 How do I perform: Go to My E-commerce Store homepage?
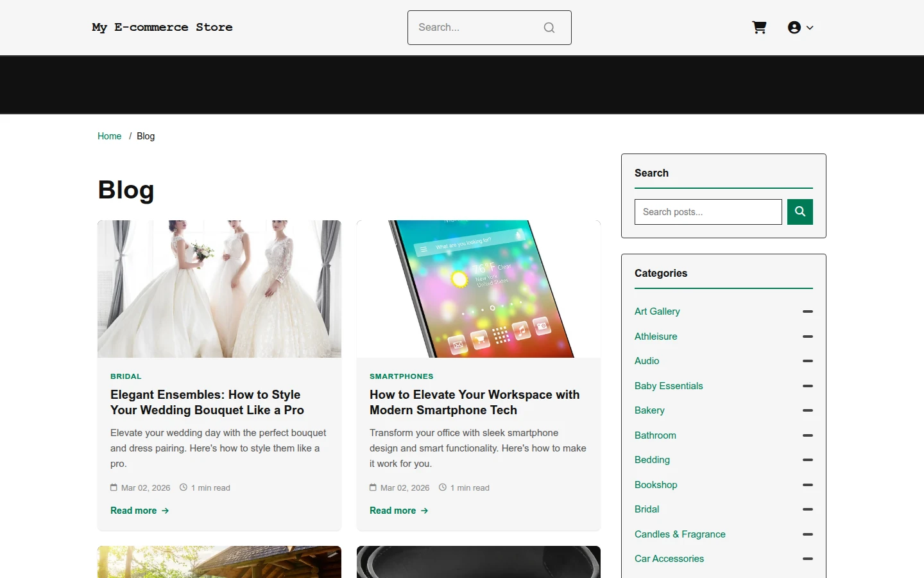[162, 28]
